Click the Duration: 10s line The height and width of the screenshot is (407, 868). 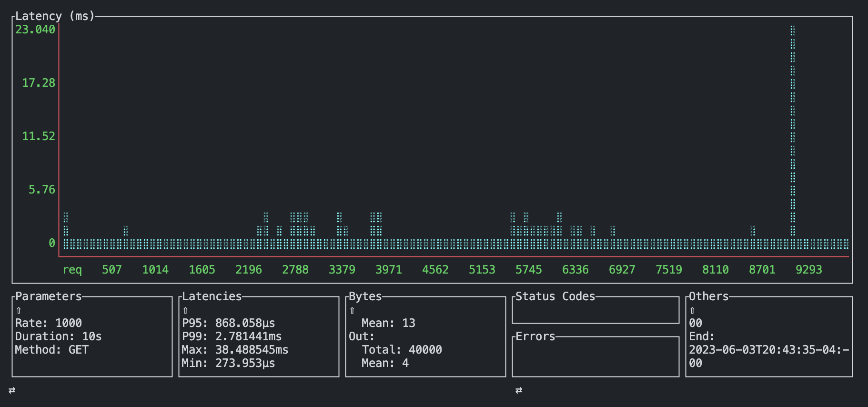pyautogui.click(x=59, y=336)
